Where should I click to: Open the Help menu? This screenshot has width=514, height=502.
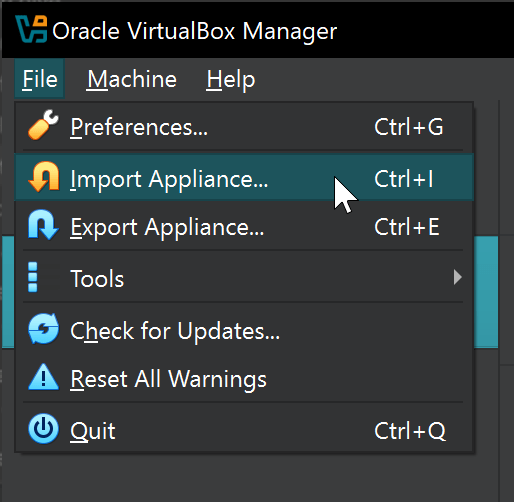231,79
